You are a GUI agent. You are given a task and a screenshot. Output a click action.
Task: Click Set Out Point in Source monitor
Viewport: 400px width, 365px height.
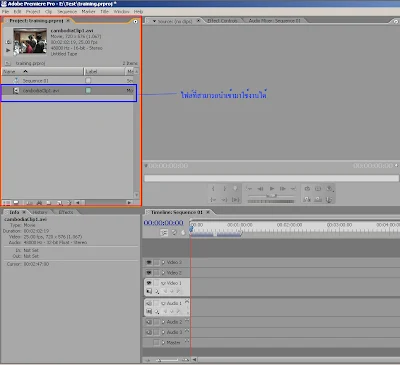coord(225,189)
